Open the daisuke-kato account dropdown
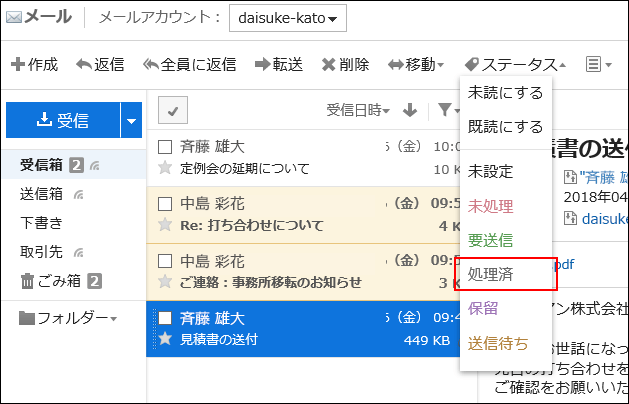Viewport: 629px width, 404px height. point(287,17)
